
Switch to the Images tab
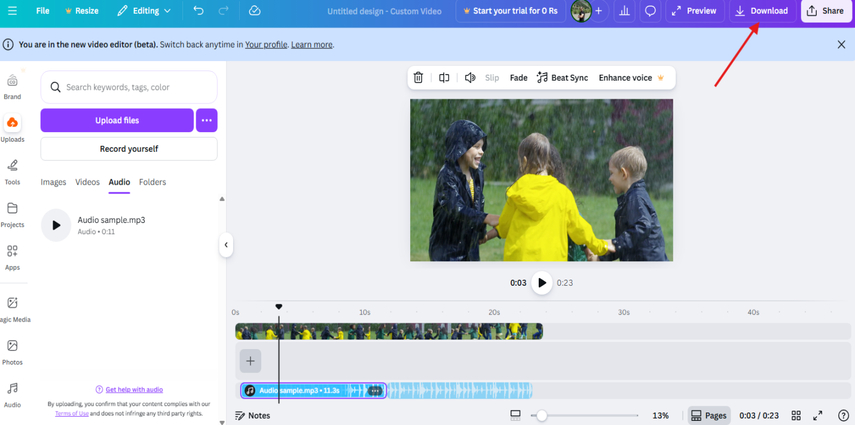(53, 182)
